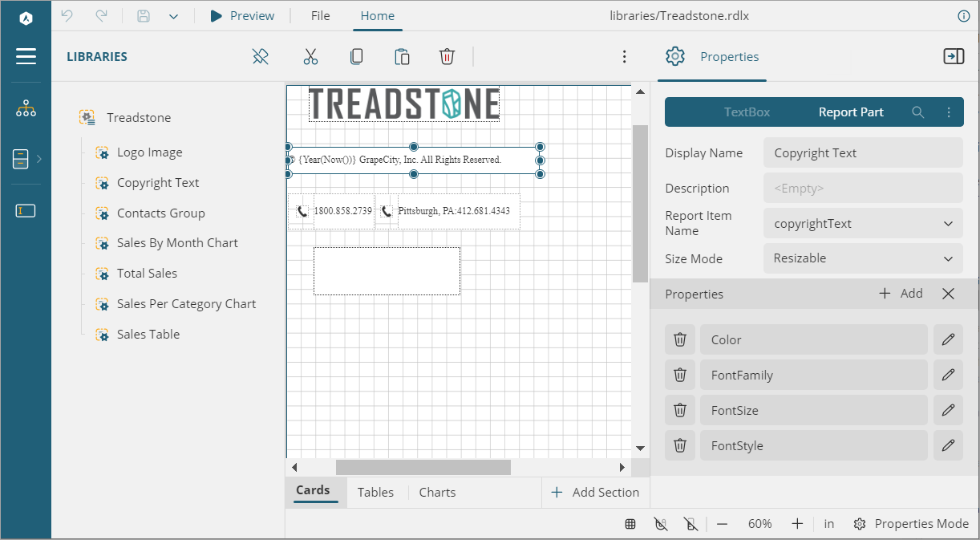Open Report Item Name dropdown
Screen dimensions: 980x540
pyautogui.click(x=863, y=223)
